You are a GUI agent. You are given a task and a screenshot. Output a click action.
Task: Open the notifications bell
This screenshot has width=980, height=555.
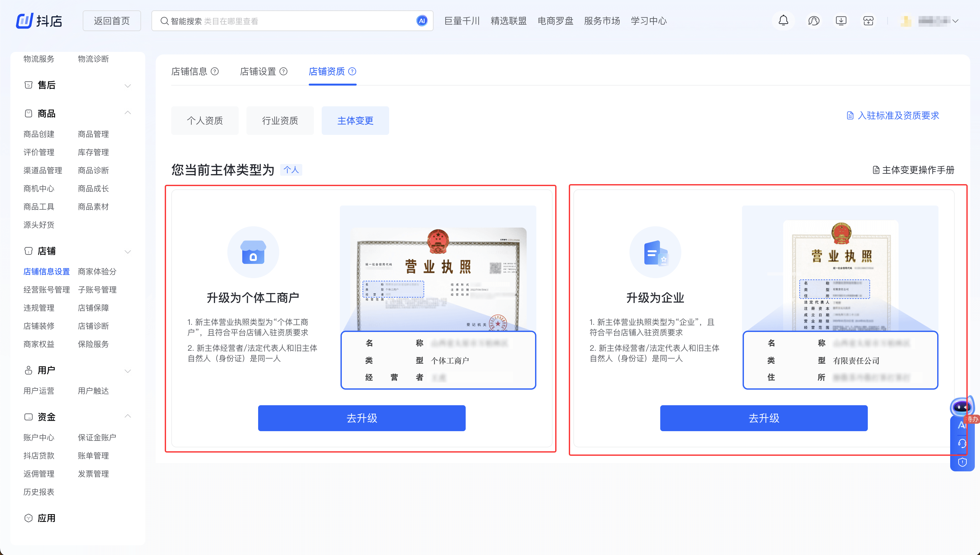point(783,20)
